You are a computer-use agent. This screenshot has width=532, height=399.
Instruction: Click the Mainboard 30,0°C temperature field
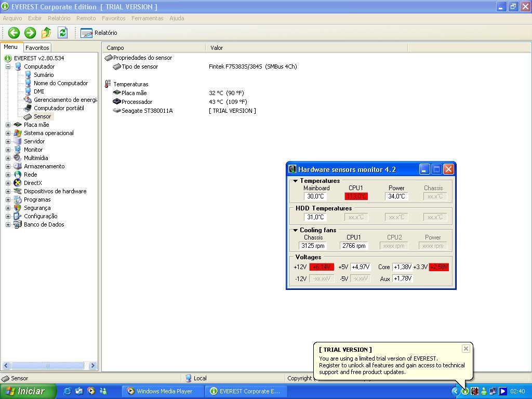[x=315, y=196]
